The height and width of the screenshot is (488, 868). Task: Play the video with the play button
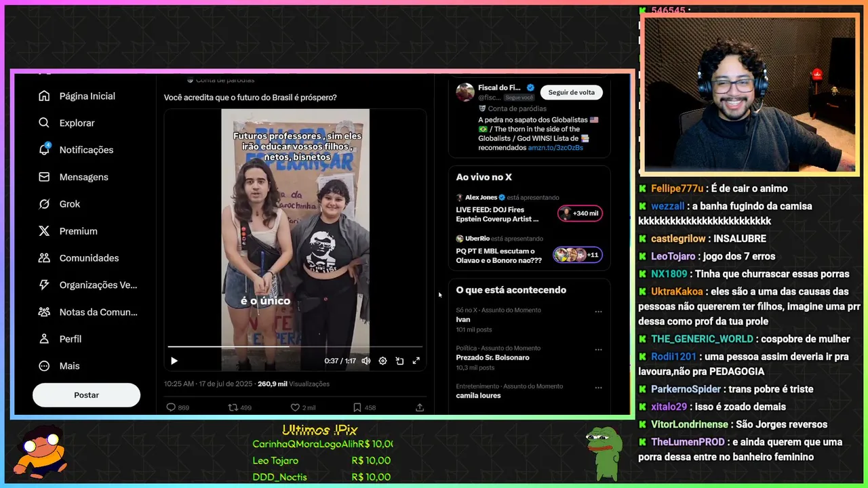click(174, 361)
